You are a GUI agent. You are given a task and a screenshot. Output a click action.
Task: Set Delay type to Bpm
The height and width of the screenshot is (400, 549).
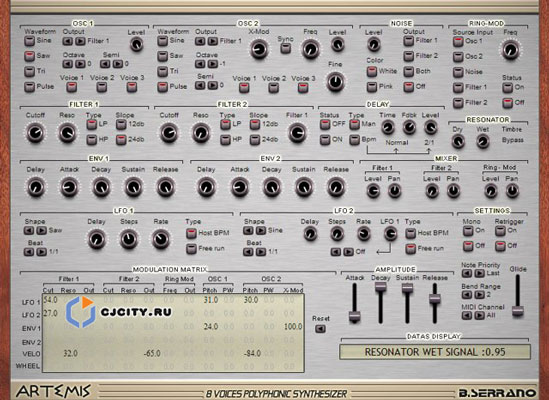pos(354,140)
